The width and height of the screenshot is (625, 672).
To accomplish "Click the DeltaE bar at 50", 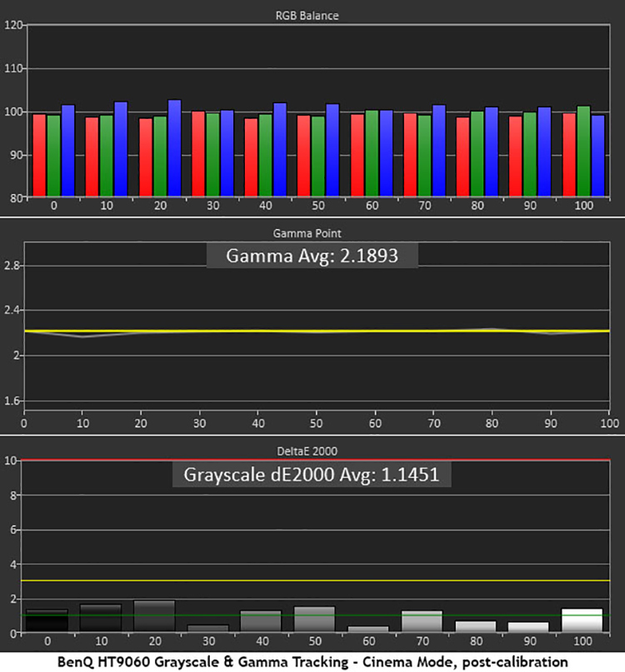I will (x=314, y=619).
